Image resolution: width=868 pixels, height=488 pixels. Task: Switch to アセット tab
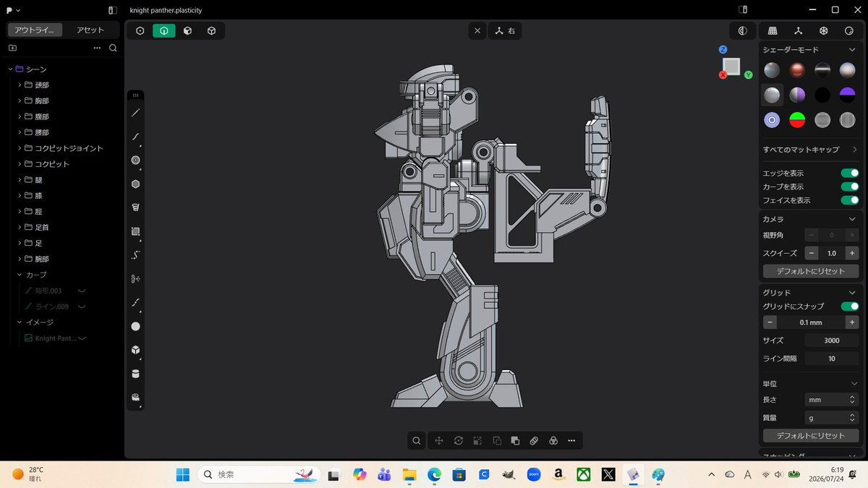tap(90, 30)
